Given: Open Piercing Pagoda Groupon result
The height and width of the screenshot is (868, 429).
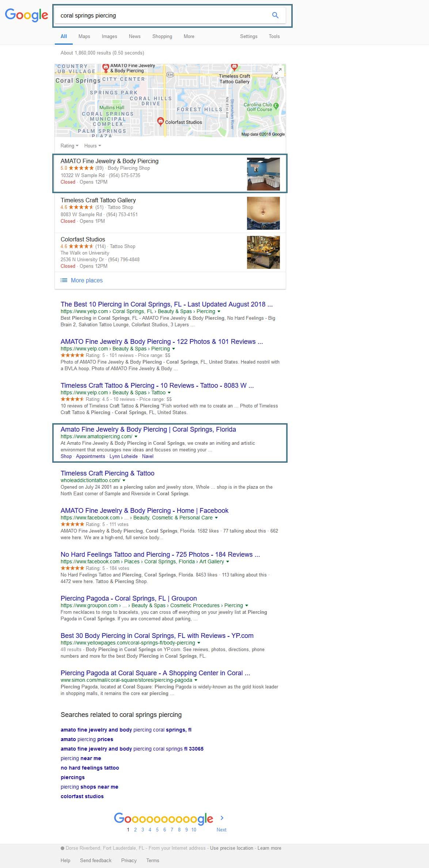Looking at the screenshot, I should pos(129,598).
